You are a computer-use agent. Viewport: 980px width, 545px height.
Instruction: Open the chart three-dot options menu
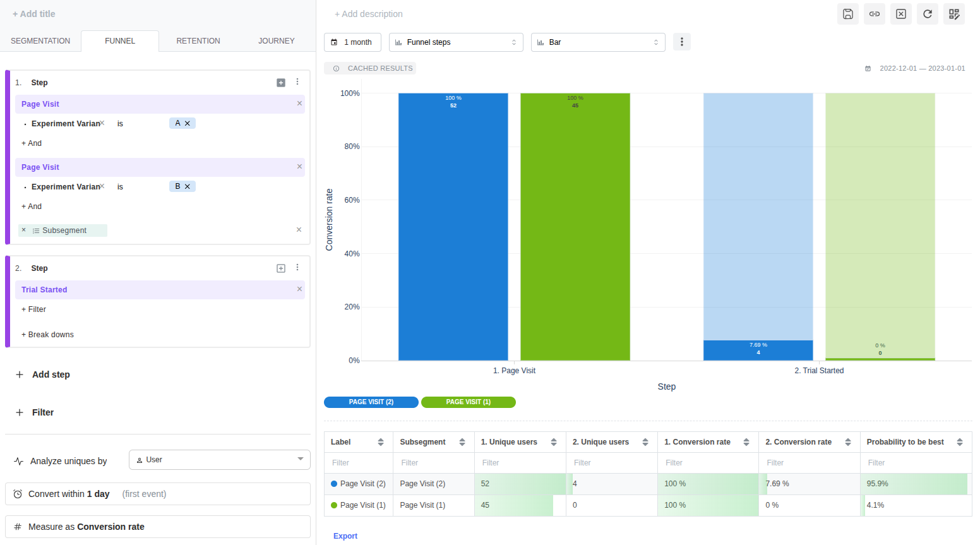(681, 42)
